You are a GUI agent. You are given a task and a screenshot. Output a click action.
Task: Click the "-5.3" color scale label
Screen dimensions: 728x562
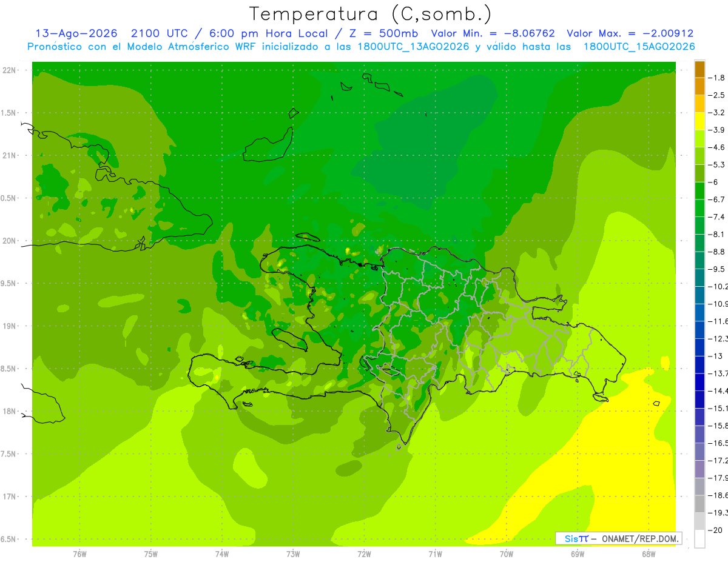pos(717,164)
